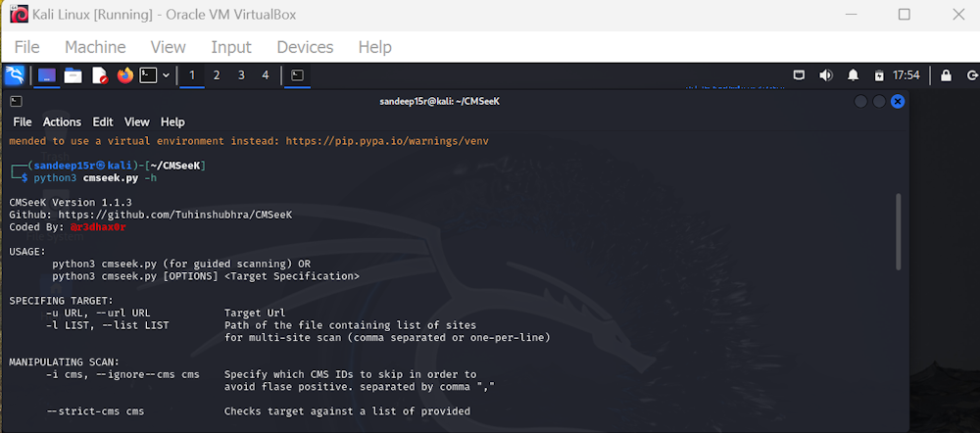Click the 17:54 clock

tap(906, 75)
